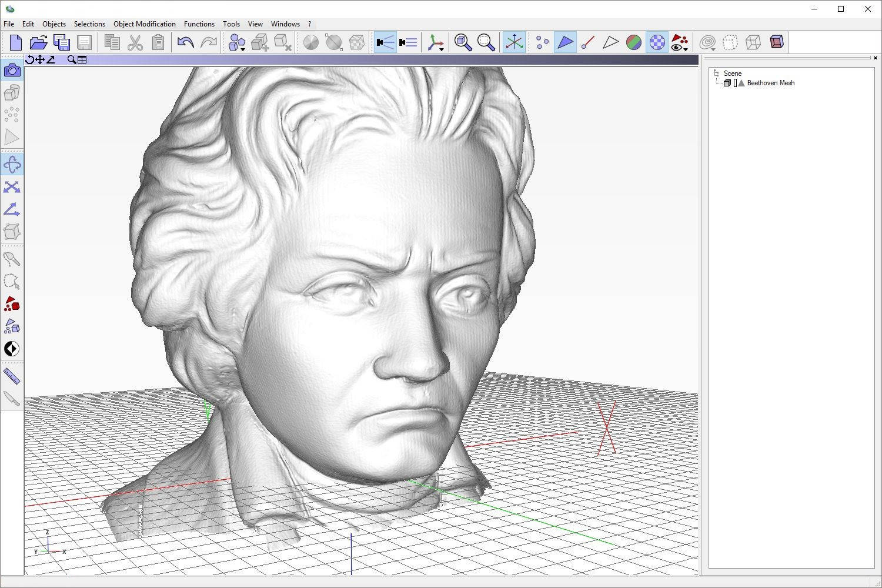Select the object shapes mode in sidebar

click(x=12, y=92)
